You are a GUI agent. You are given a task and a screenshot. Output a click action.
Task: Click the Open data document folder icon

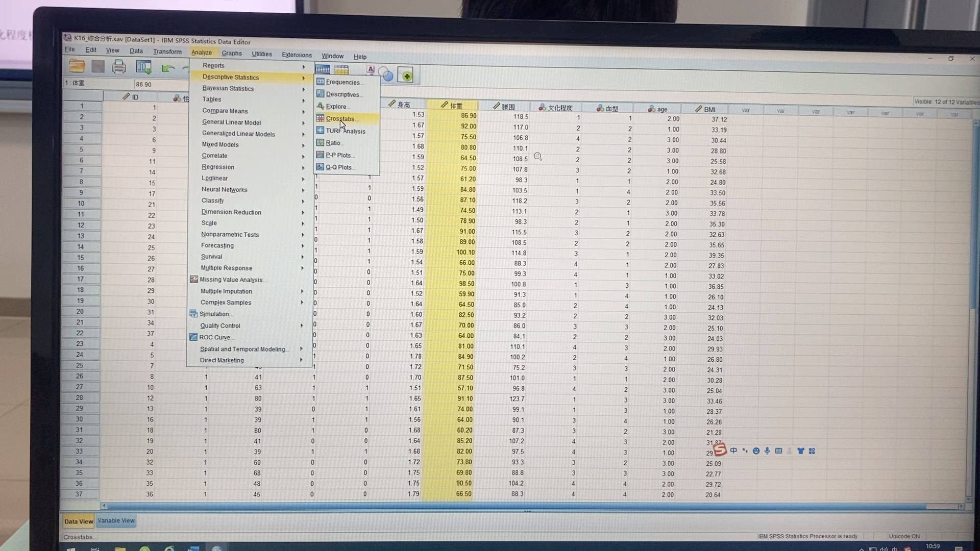77,66
